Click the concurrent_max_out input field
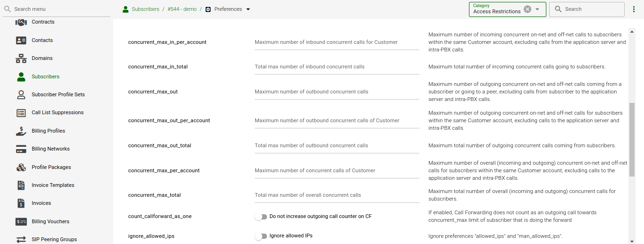This screenshot has width=644, height=244. [337, 92]
